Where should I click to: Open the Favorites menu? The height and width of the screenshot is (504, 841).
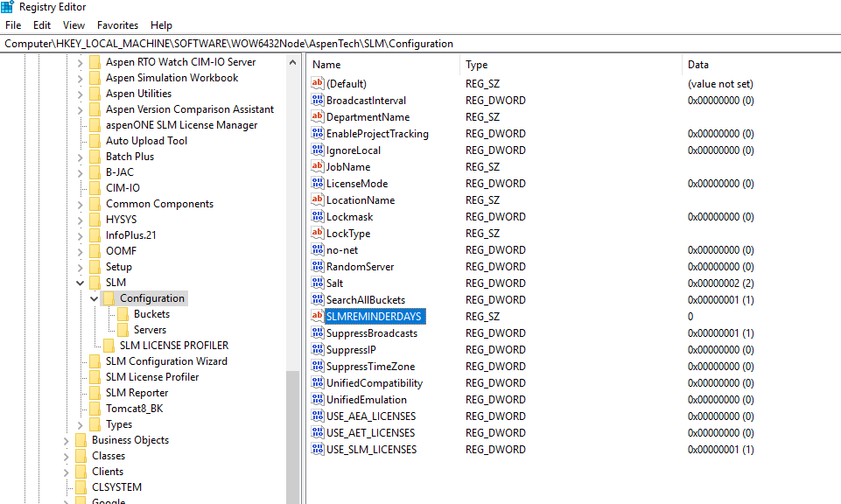point(117,25)
